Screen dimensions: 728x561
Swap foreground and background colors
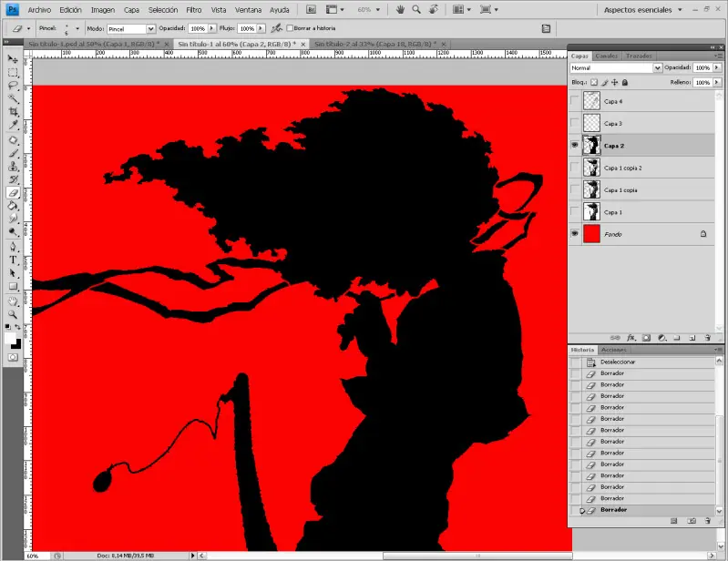pos(17,327)
